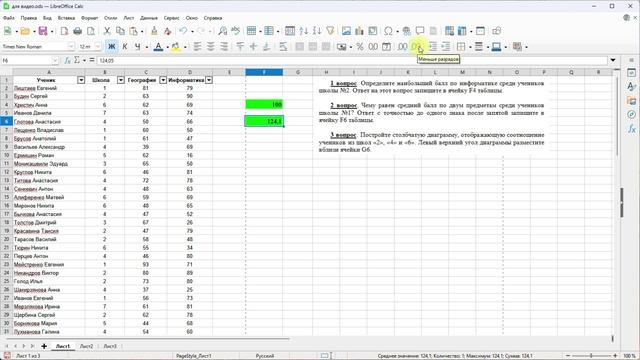This screenshot has width=640, height=360.
Task: Click the Function Wizard fx icon
Action: 67,60
